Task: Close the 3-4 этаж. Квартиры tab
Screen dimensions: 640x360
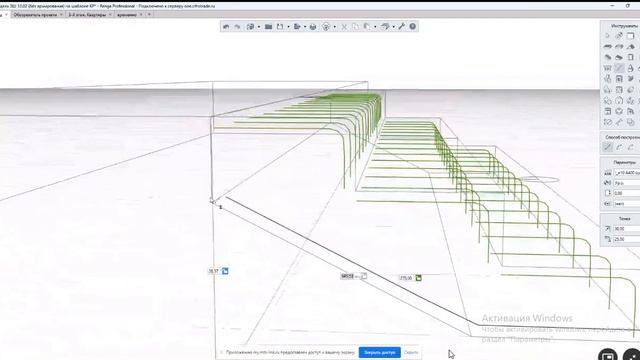Action: click(x=110, y=14)
